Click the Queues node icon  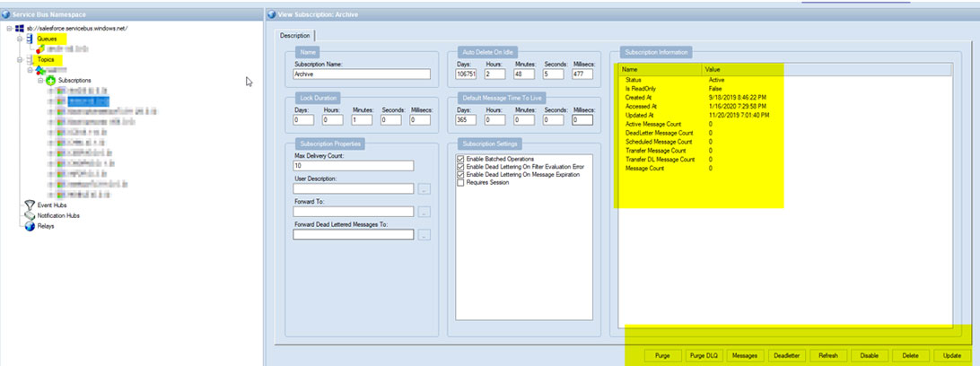click(29, 39)
